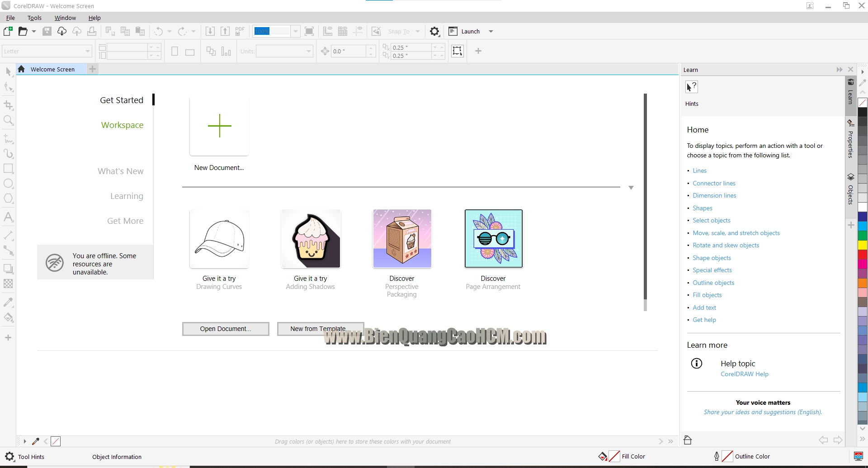Viewport: 868px width, 468px height.
Task: Open Options via gear icon in toolbar
Action: tap(434, 31)
